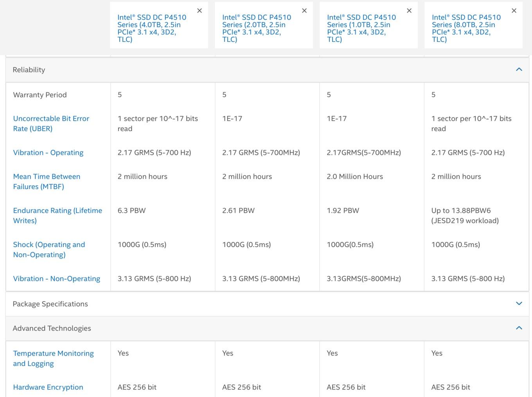Remove the 2.0TB P4510 from comparison

click(304, 11)
